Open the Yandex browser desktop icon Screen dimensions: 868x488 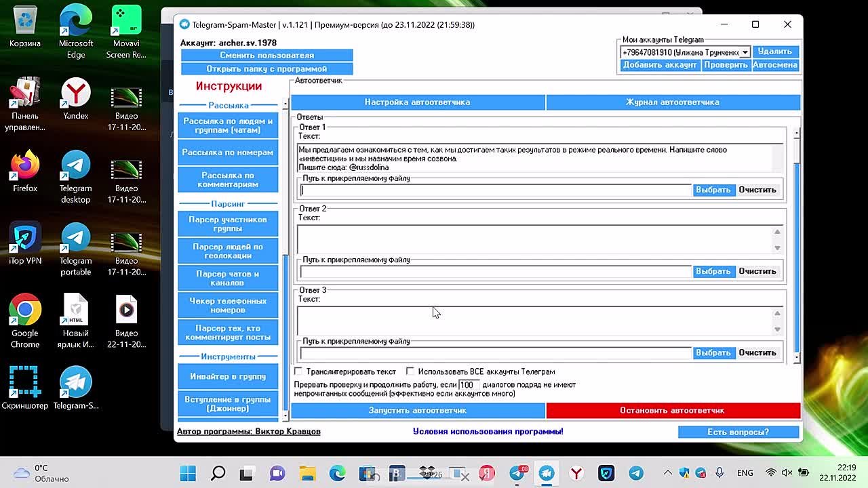(76, 100)
